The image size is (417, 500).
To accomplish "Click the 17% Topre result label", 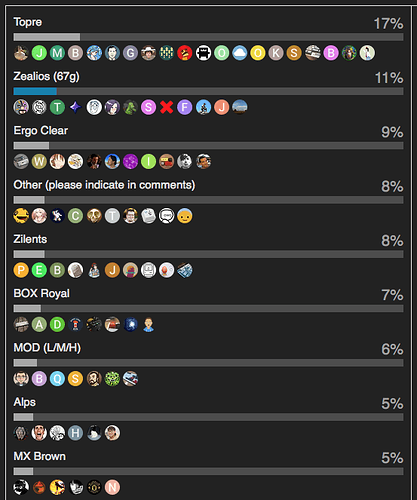I will click(388, 24).
